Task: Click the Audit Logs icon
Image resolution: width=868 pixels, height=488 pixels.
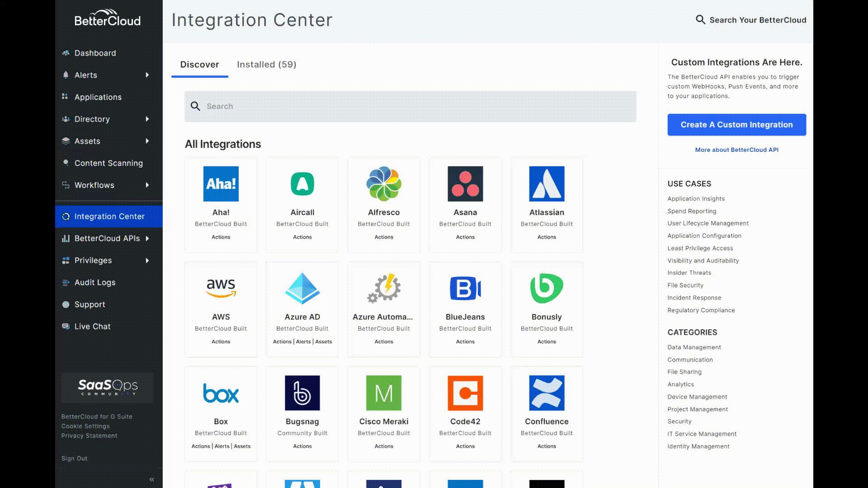Action: coord(66,282)
